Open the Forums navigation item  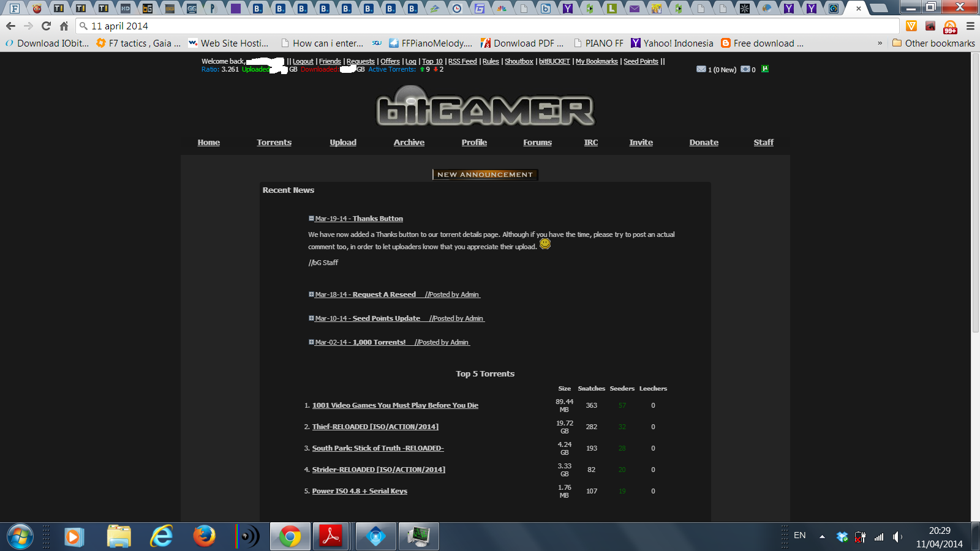[x=538, y=142]
